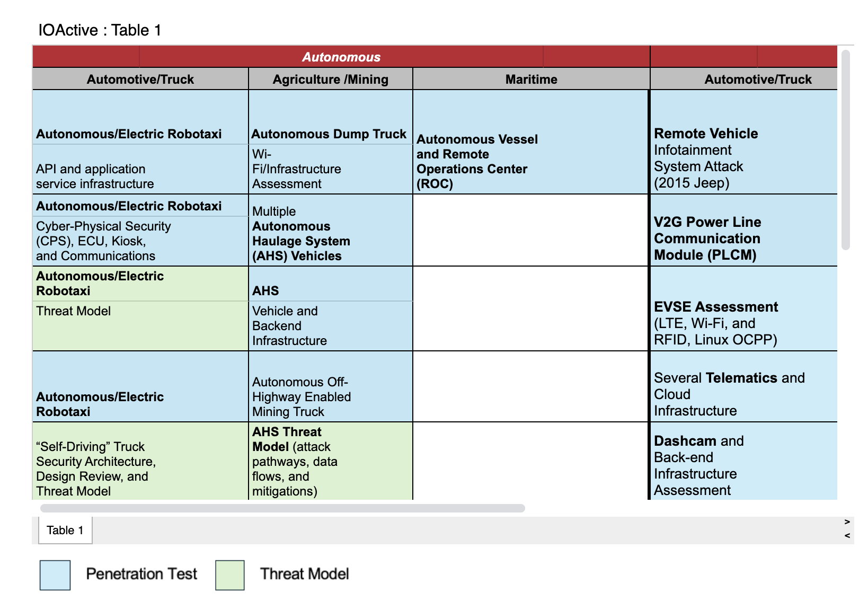Click the Maritime column header
868x601 pixels.
[531, 79]
